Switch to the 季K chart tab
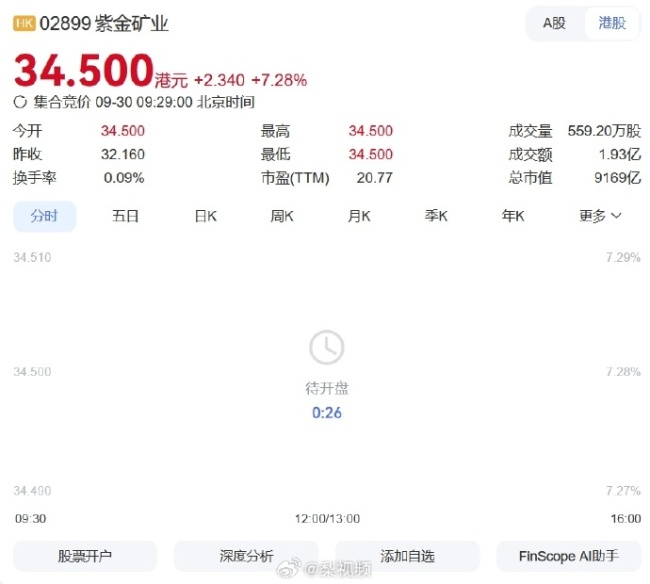This screenshot has width=650, height=584. tap(436, 216)
